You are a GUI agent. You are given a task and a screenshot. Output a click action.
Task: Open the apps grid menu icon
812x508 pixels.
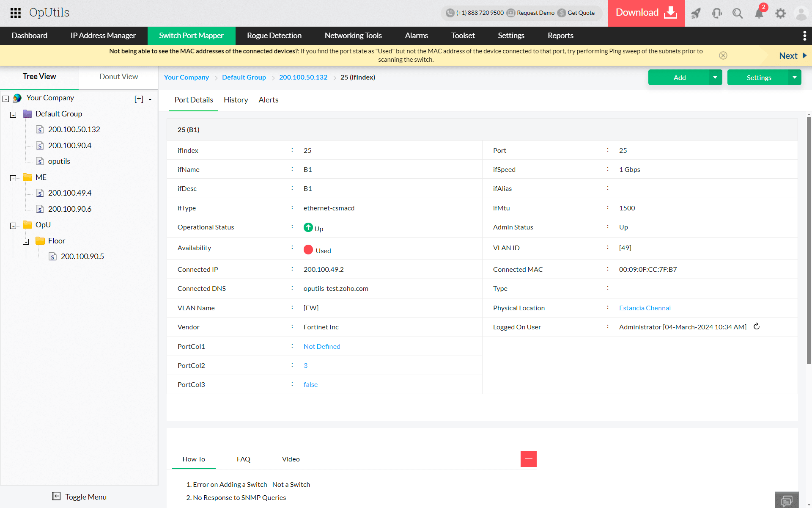(16, 13)
